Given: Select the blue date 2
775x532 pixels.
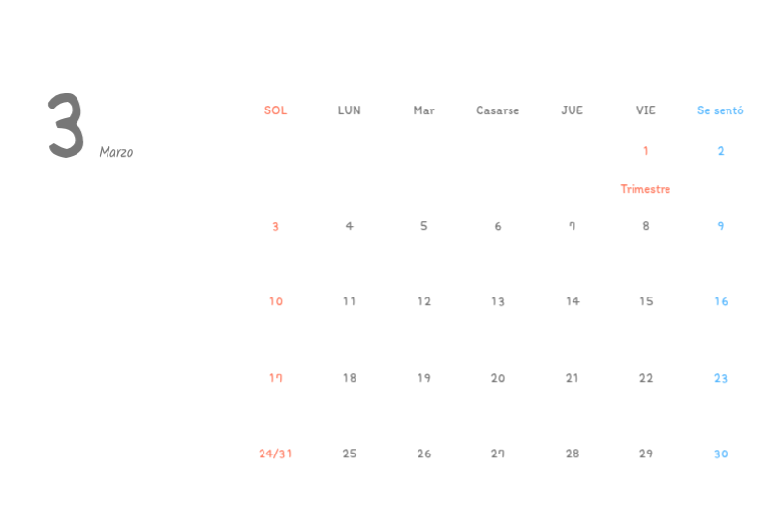Looking at the screenshot, I should tap(721, 151).
